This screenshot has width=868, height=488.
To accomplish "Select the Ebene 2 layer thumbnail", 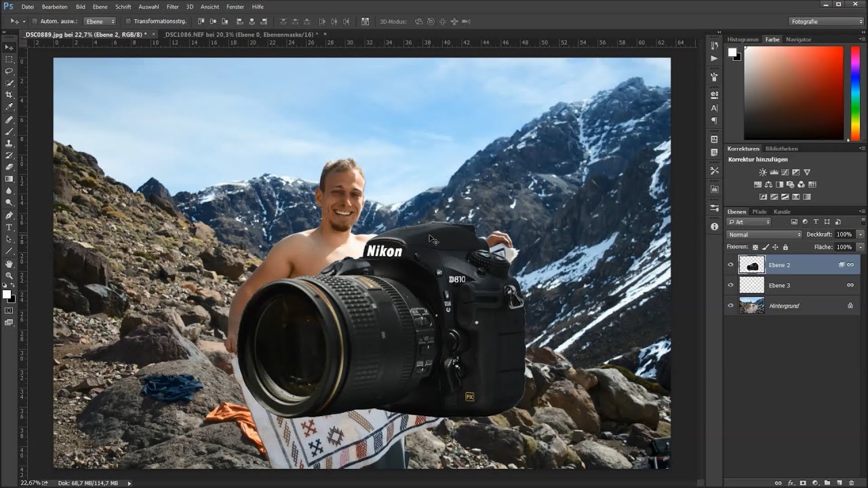I will point(751,265).
